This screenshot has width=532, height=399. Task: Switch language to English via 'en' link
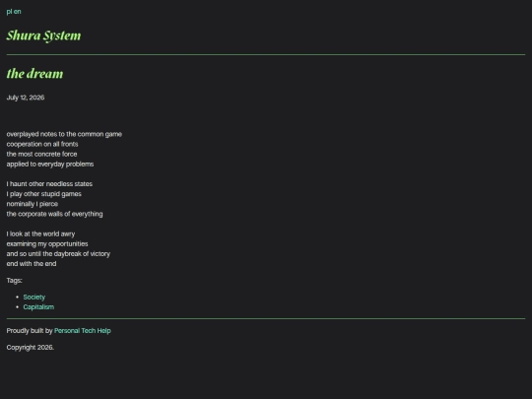(x=18, y=12)
